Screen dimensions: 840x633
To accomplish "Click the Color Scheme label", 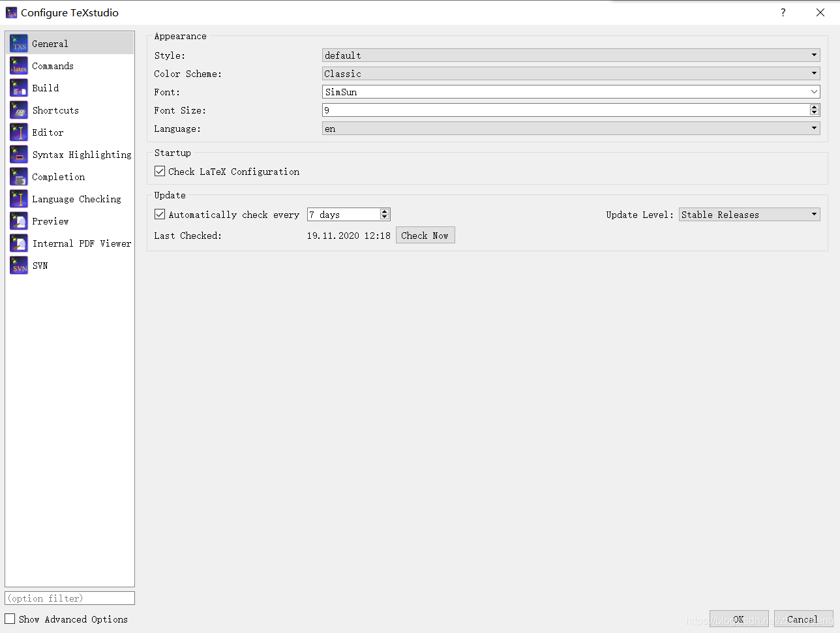I will click(x=188, y=74).
